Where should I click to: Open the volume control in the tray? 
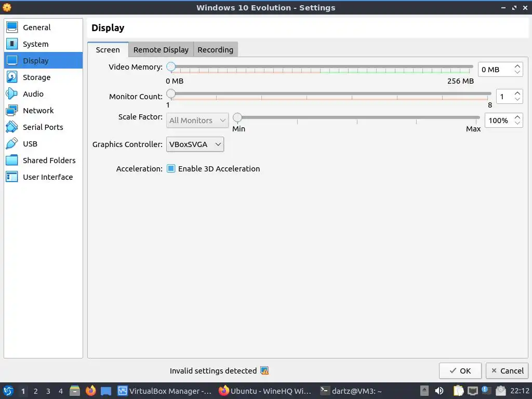pyautogui.click(x=439, y=391)
